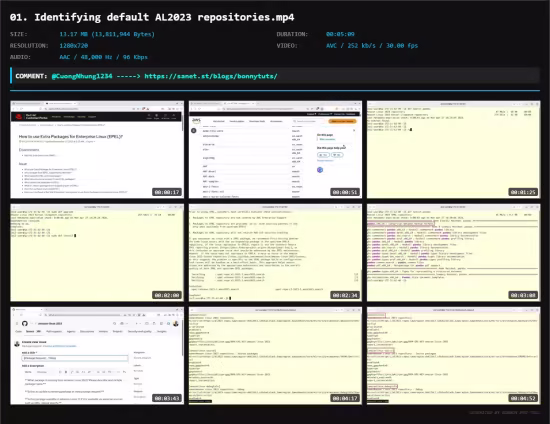Click the 'SIZE:' label
550x424 pixels.
(19, 34)
